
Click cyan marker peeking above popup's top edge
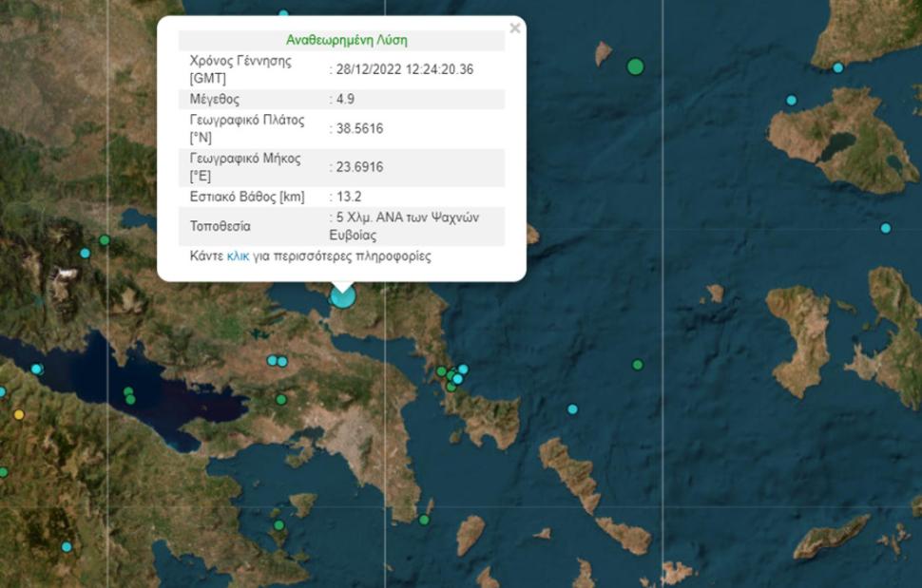point(283,14)
